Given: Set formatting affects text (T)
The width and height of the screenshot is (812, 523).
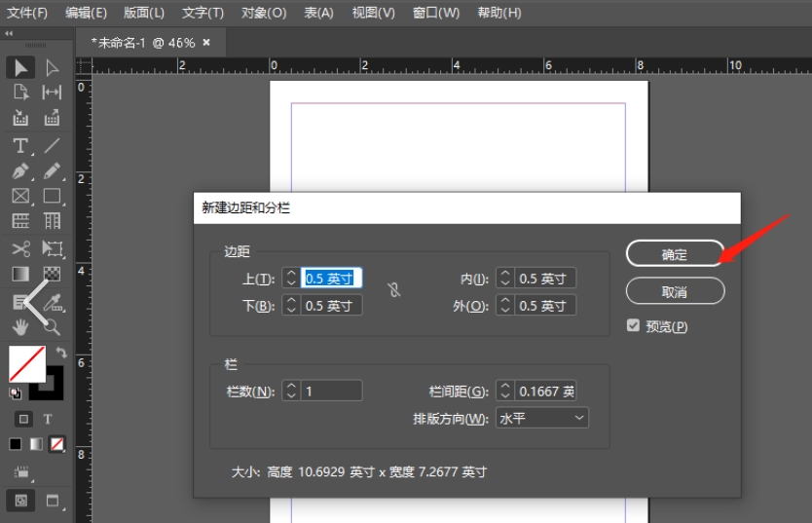Looking at the screenshot, I should (x=48, y=419).
